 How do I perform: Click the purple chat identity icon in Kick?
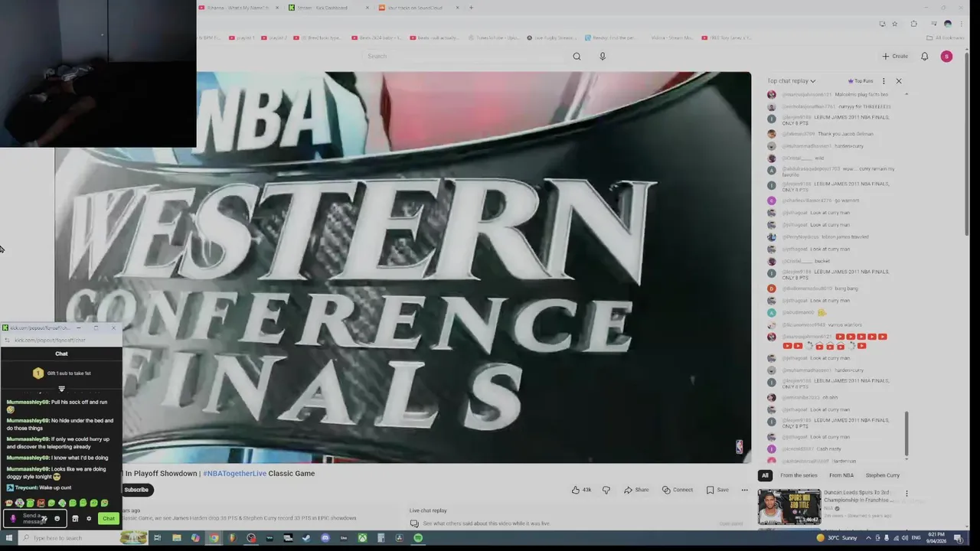(13, 519)
